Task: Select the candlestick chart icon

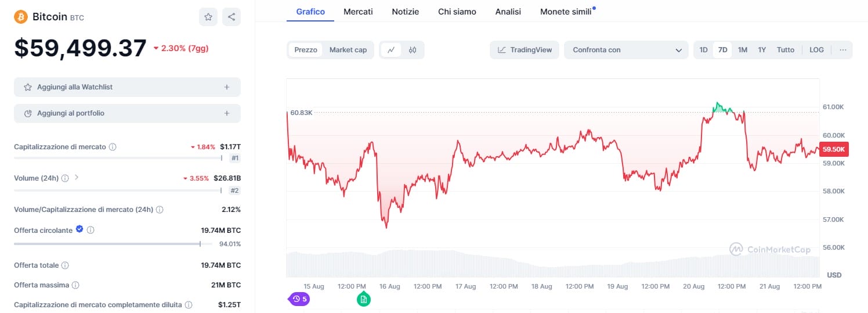Action: 413,50
